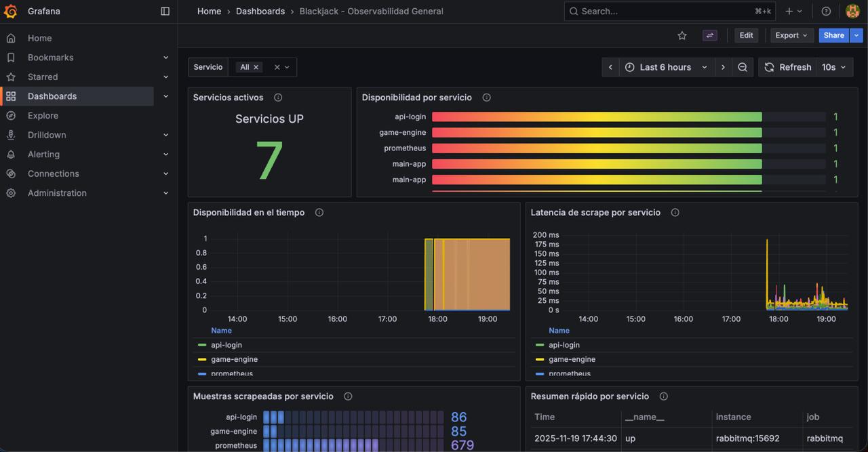Show info for Servicios activos panel

(278, 98)
